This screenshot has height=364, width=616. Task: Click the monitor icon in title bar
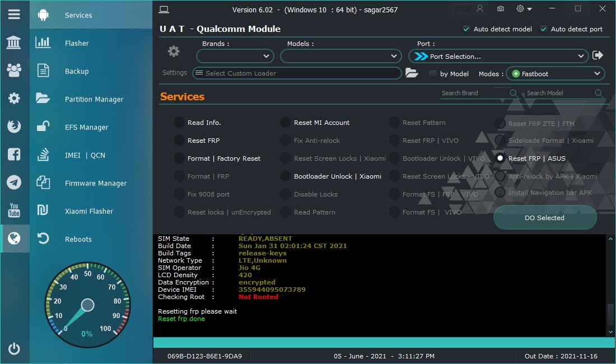(164, 10)
